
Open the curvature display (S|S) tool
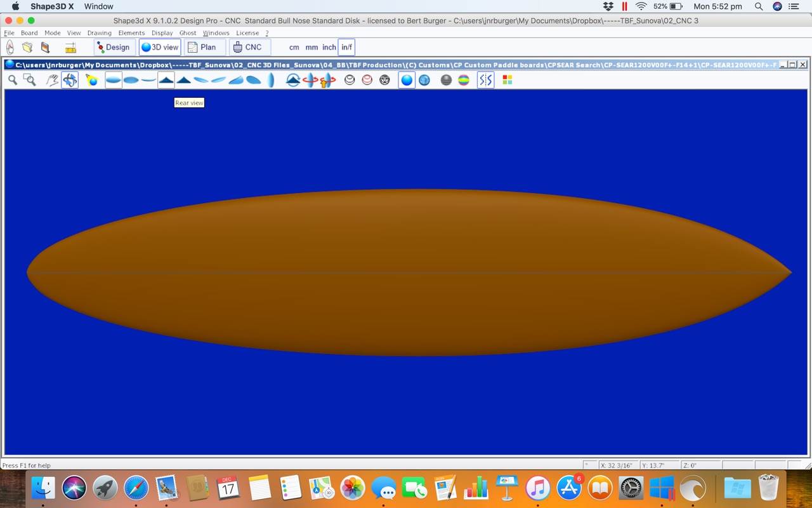tap(485, 79)
